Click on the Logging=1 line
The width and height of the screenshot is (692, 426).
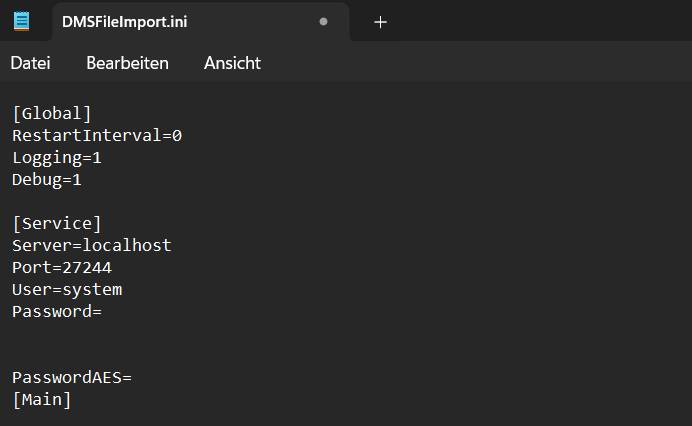point(57,158)
